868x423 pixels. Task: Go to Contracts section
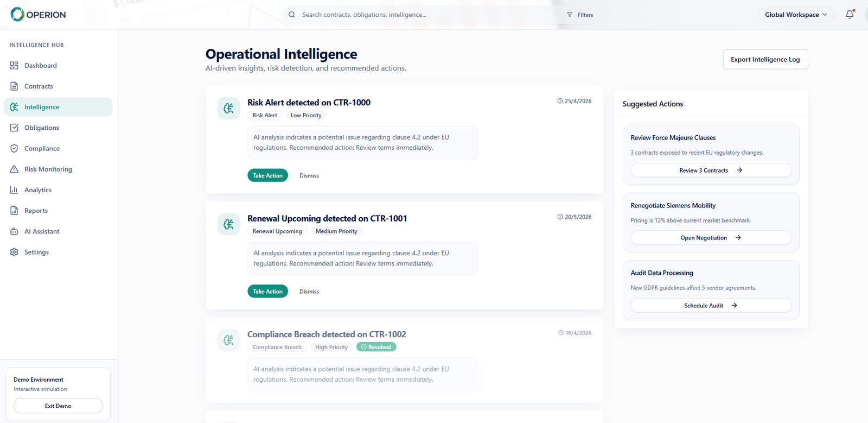pyautogui.click(x=58, y=86)
